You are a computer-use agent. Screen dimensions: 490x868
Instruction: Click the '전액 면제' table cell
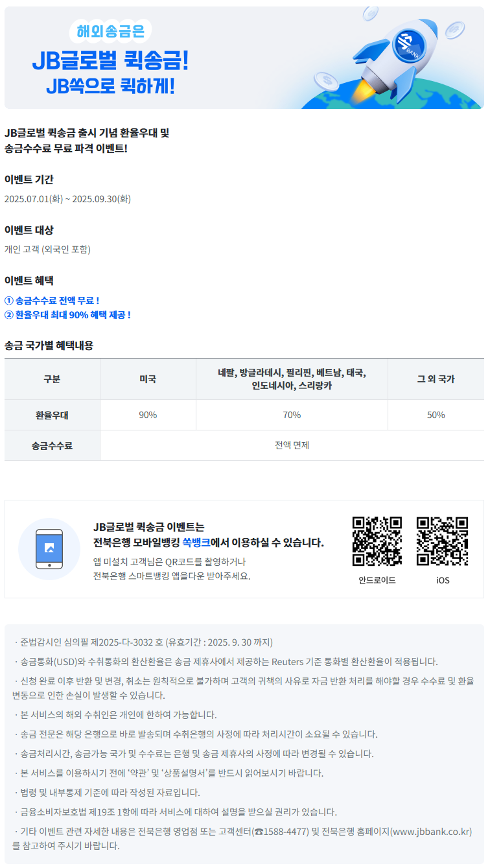point(292,445)
